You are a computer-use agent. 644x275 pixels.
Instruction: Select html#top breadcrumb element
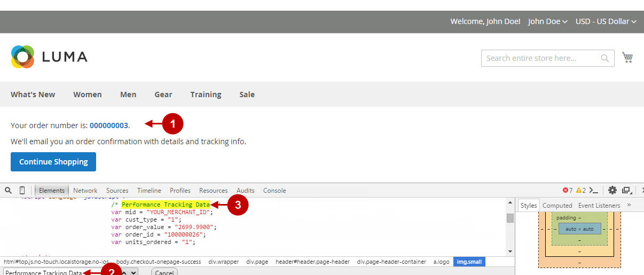pos(57,262)
